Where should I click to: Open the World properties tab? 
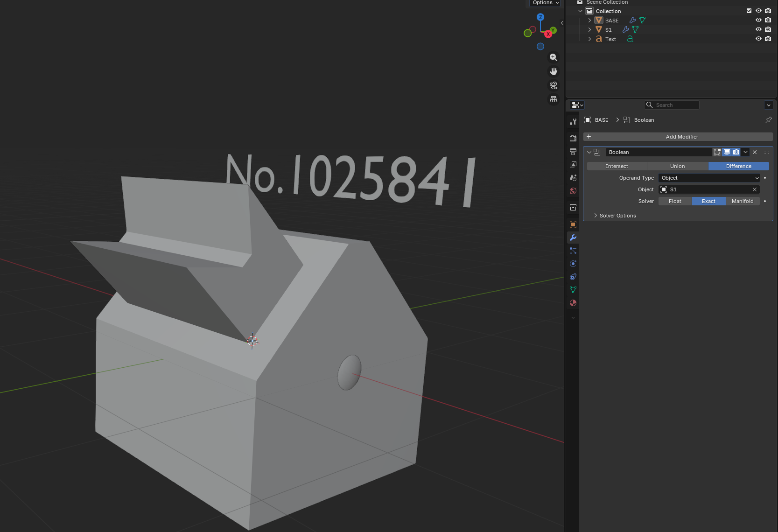(x=573, y=191)
